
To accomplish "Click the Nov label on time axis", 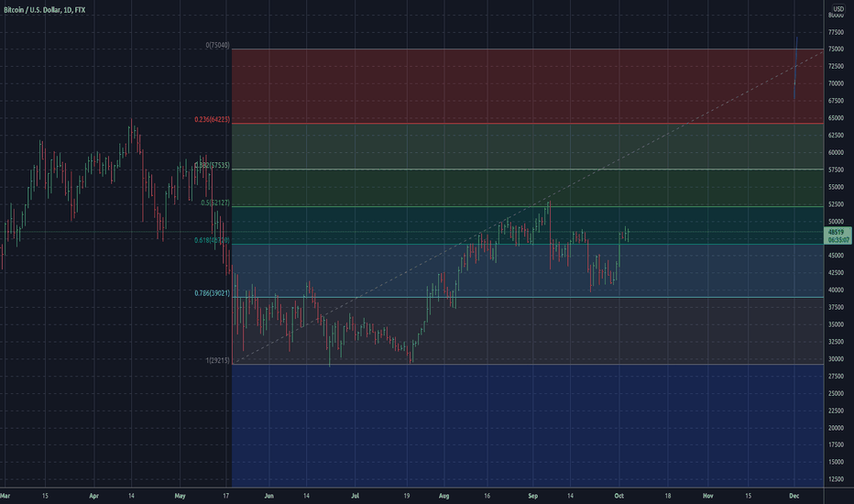I will point(707,496).
